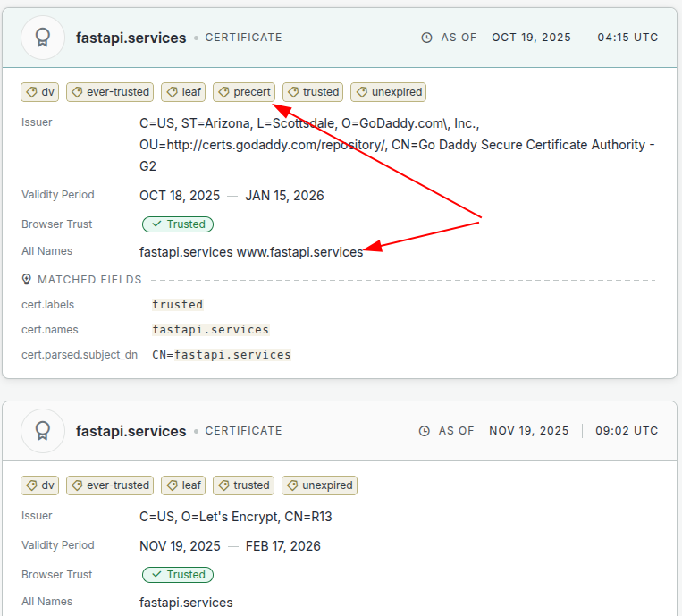Click the clock icon beside NOV 19, 2025
The width and height of the screenshot is (682, 616).
[425, 431]
